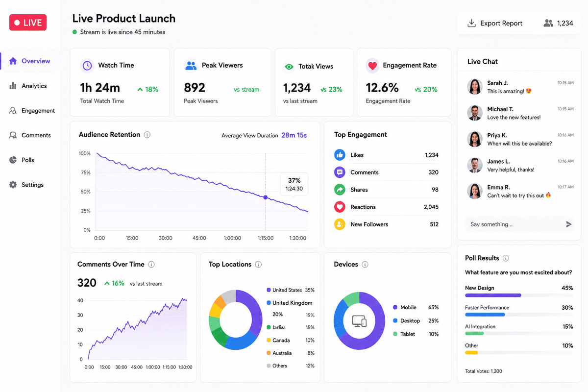
Task: Click the Canada legend color dot
Action: pyautogui.click(x=269, y=340)
